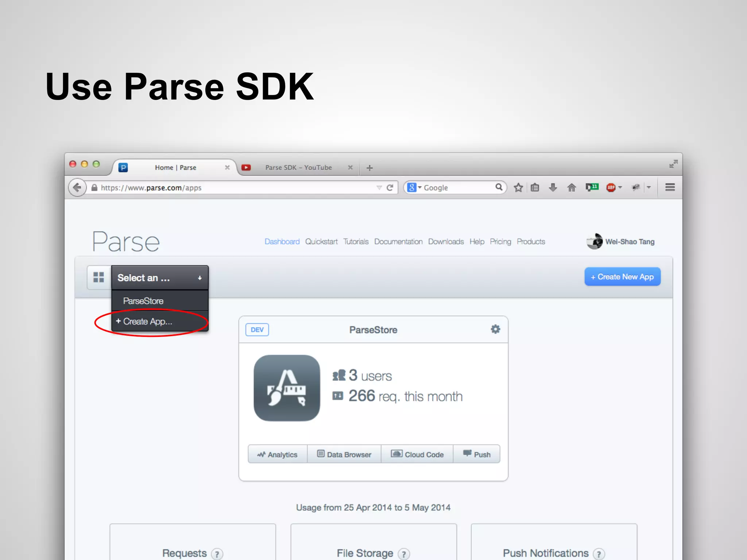The width and height of the screenshot is (747, 560).
Task: Open the bookmarks list icon
Action: point(535,187)
